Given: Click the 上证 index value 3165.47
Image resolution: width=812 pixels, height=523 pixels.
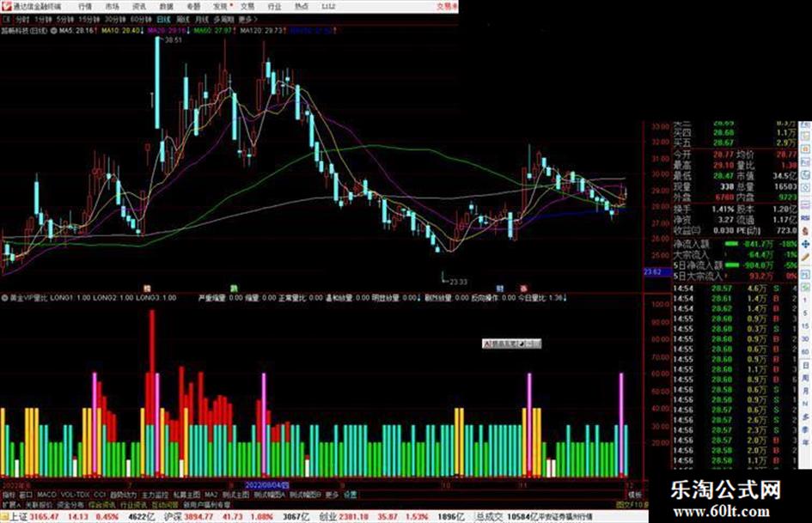Looking at the screenshot, I should point(45,516).
